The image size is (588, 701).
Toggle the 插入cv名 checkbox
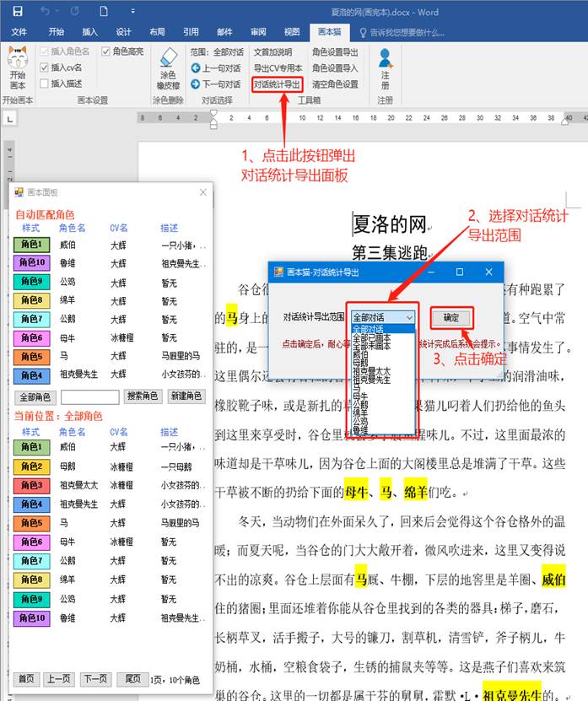[44, 67]
